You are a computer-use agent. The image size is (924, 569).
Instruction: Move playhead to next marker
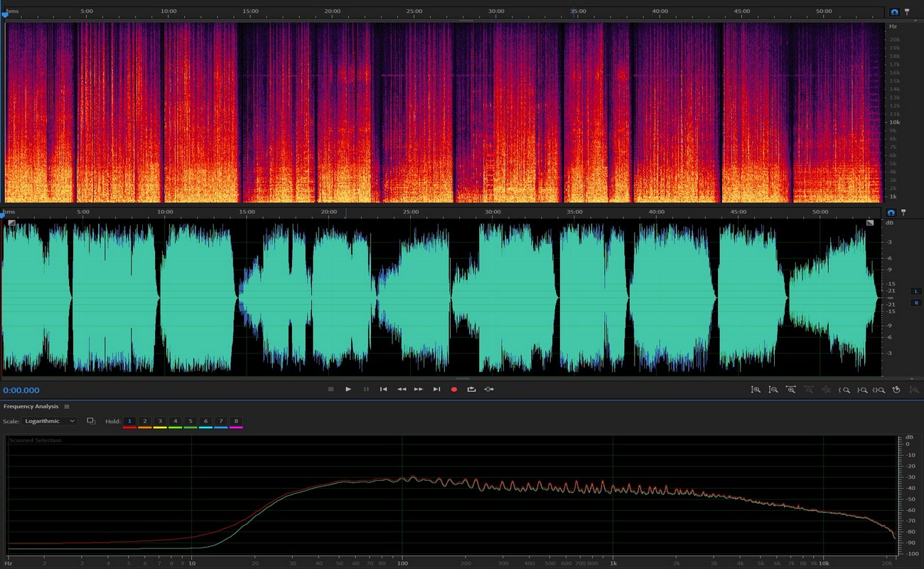[436, 389]
